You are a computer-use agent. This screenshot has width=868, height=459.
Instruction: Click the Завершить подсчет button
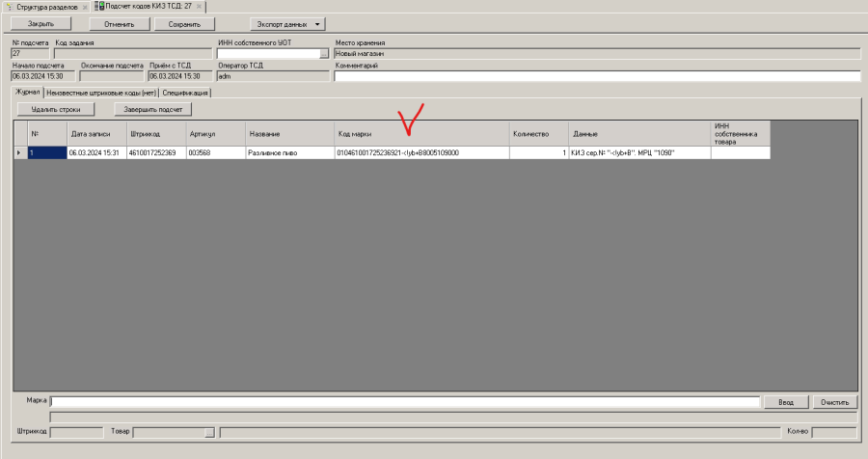click(x=153, y=110)
